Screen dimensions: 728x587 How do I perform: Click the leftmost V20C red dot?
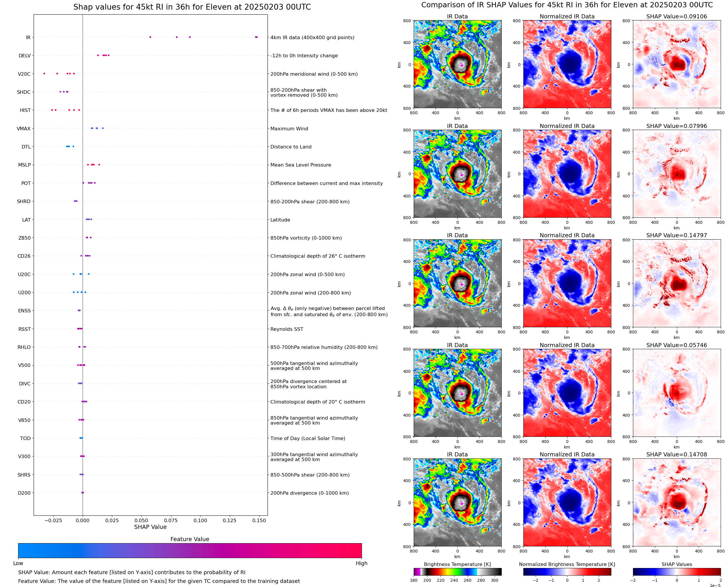click(44, 73)
